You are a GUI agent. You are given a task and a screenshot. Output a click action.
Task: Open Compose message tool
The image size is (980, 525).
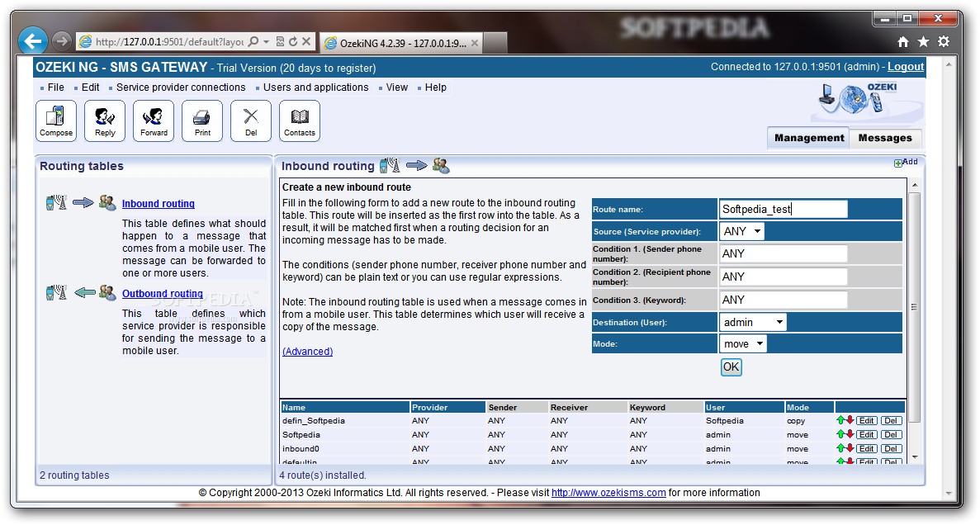(56, 121)
